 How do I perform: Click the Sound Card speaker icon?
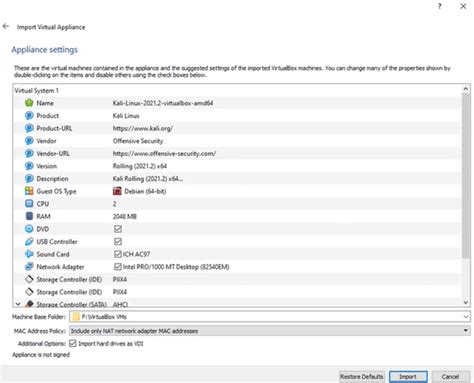click(29, 254)
